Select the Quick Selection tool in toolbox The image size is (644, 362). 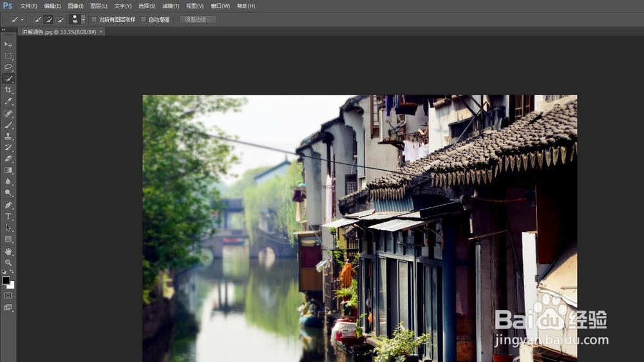point(8,79)
